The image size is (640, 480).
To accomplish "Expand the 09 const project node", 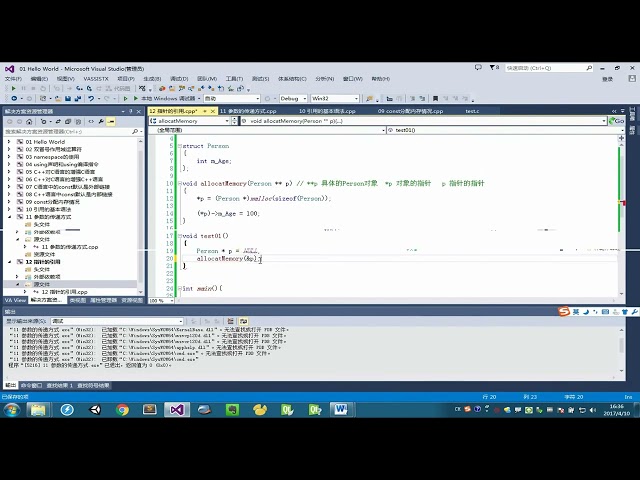I will 9,202.
